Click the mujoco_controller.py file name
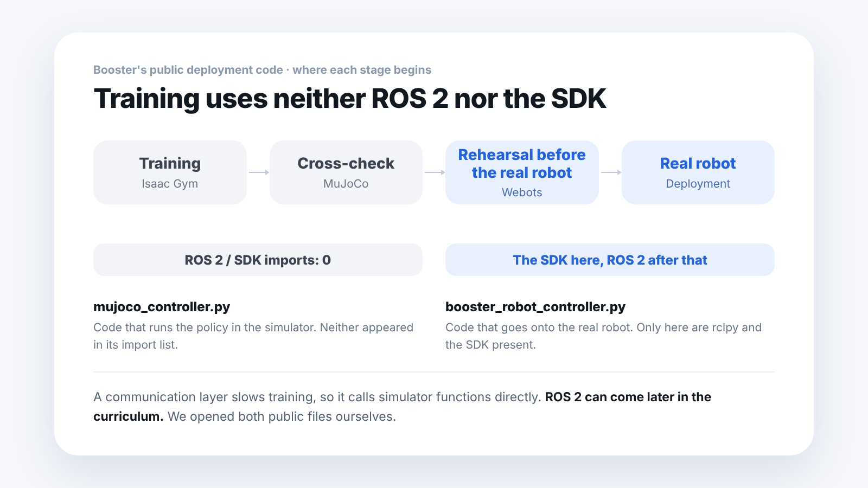868x488 pixels. 162,307
